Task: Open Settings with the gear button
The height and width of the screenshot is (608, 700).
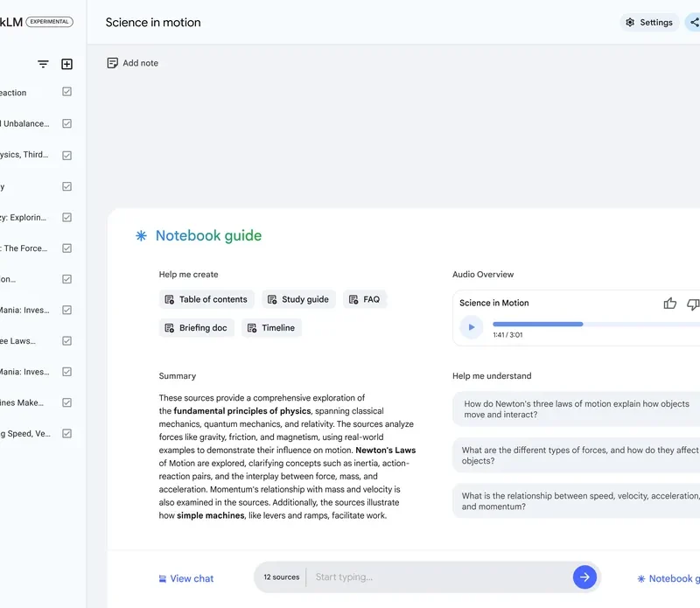Action: click(648, 23)
